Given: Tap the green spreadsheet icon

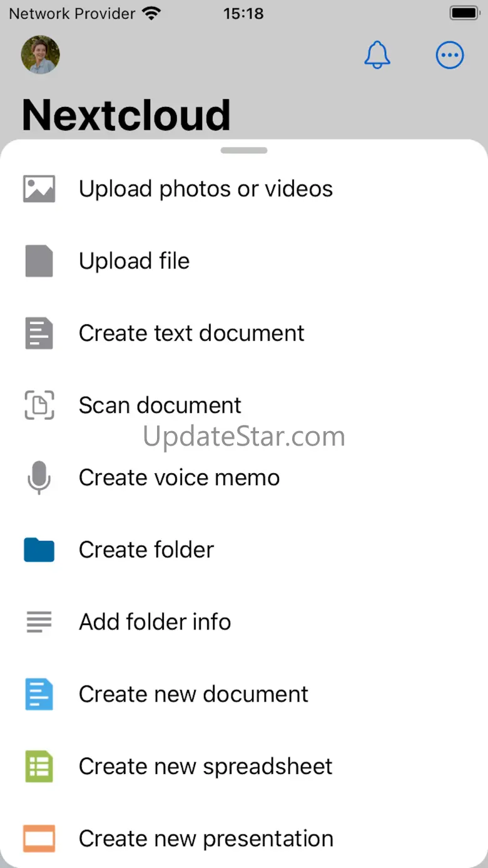Looking at the screenshot, I should (x=39, y=767).
